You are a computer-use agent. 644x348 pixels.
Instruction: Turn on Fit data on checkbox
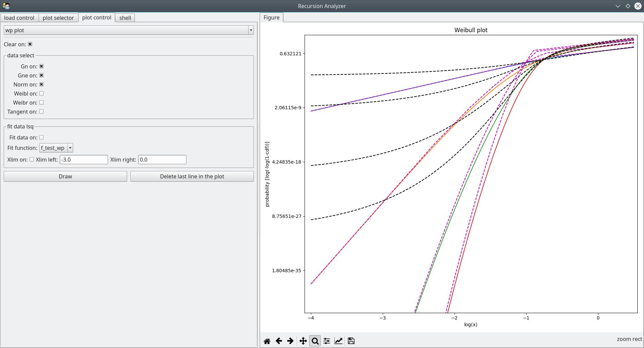pos(42,137)
